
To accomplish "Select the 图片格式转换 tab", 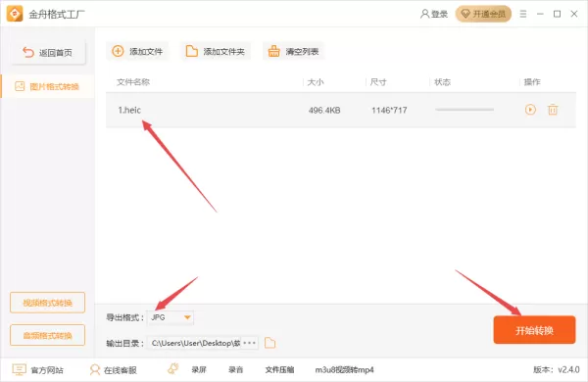I will point(47,86).
